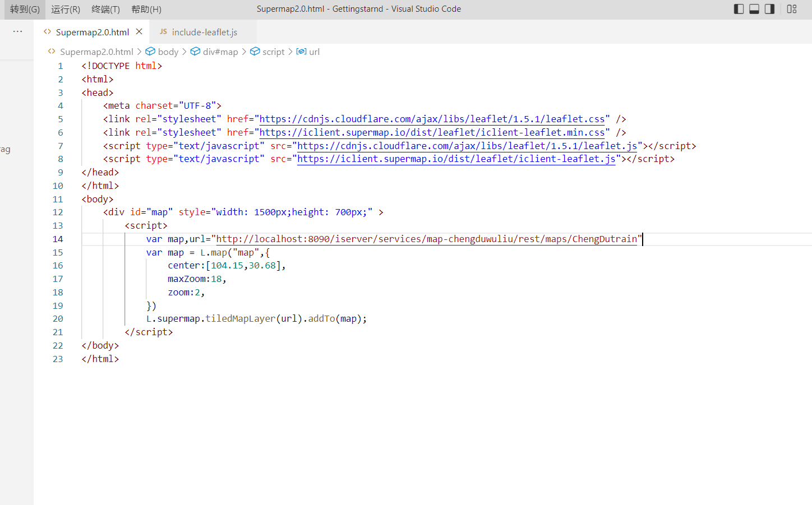
Task: Open the iclient-leaflet.min.css link on line 6
Action: tap(432, 132)
